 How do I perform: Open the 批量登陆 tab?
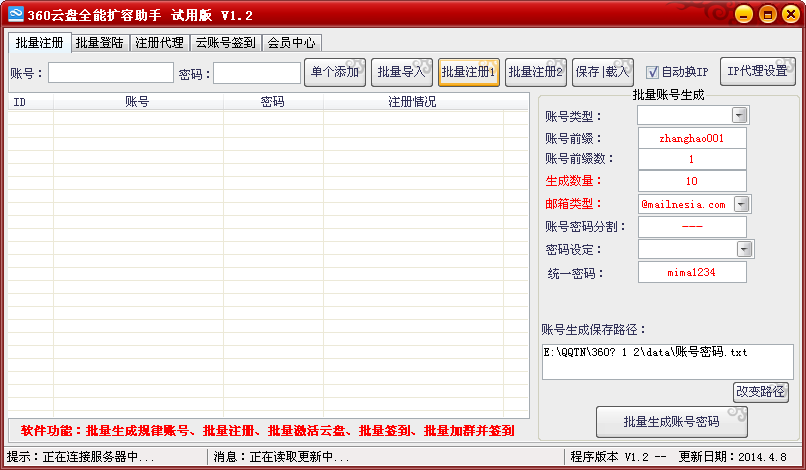100,43
